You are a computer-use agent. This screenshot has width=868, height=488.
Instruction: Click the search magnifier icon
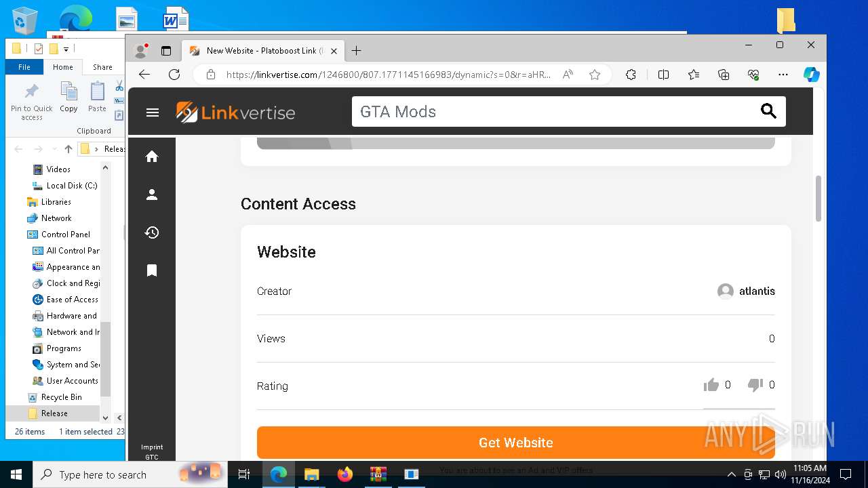(x=768, y=111)
